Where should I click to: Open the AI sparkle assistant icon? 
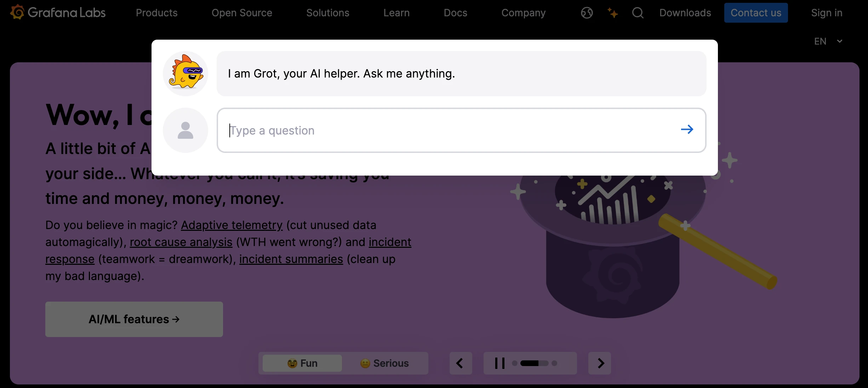[612, 13]
